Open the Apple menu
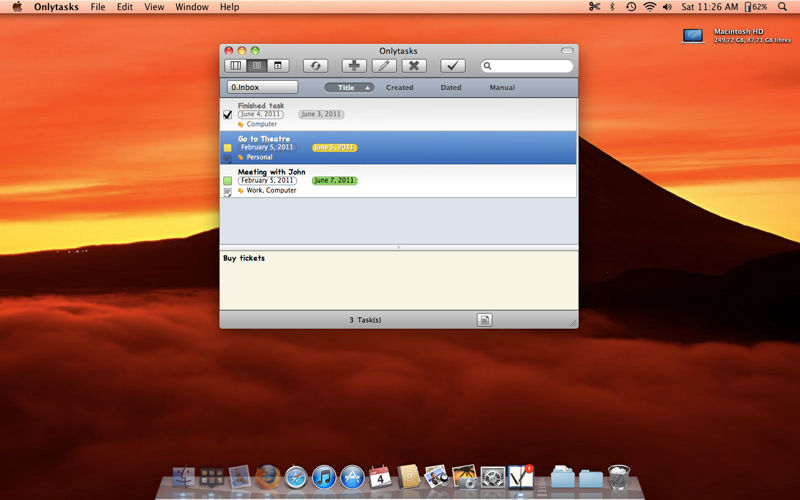Screen dimensions: 800x500 17,7
